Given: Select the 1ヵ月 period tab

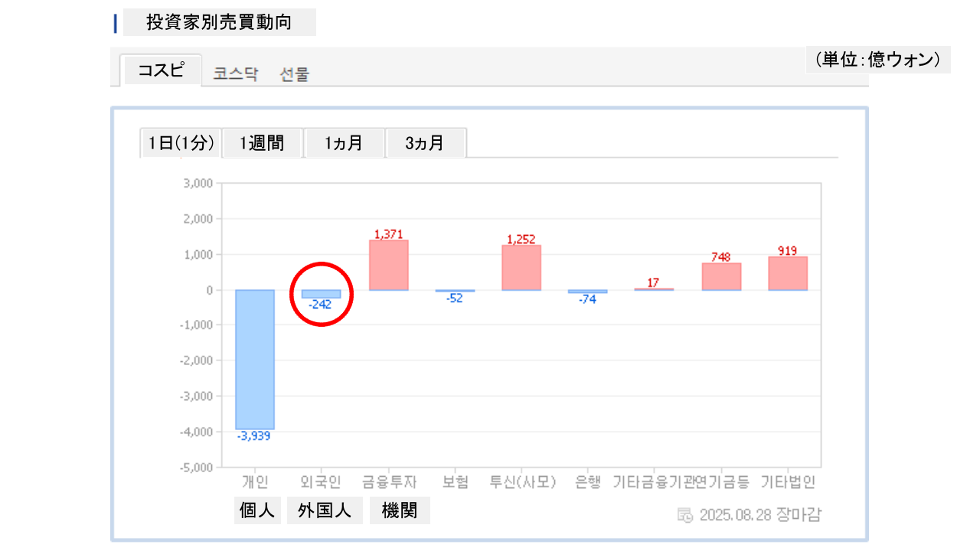Looking at the screenshot, I should [x=344, y=143].
